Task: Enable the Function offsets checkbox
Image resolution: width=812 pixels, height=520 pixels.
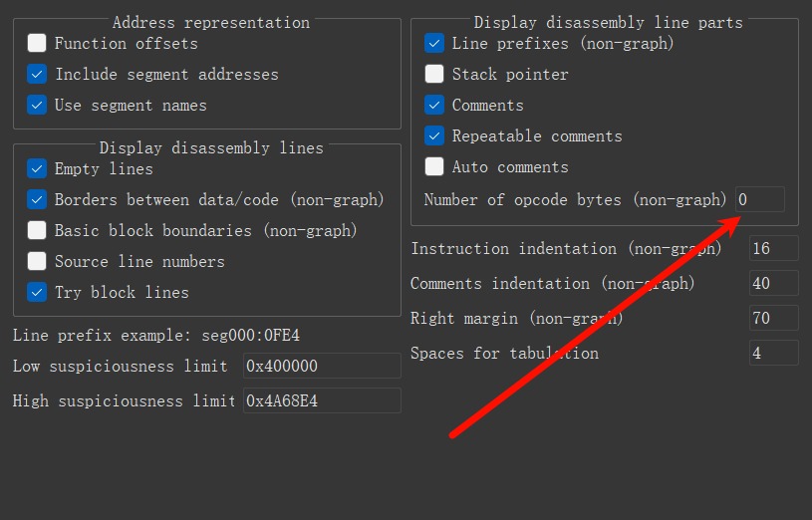Action: (x=37, y=43)
